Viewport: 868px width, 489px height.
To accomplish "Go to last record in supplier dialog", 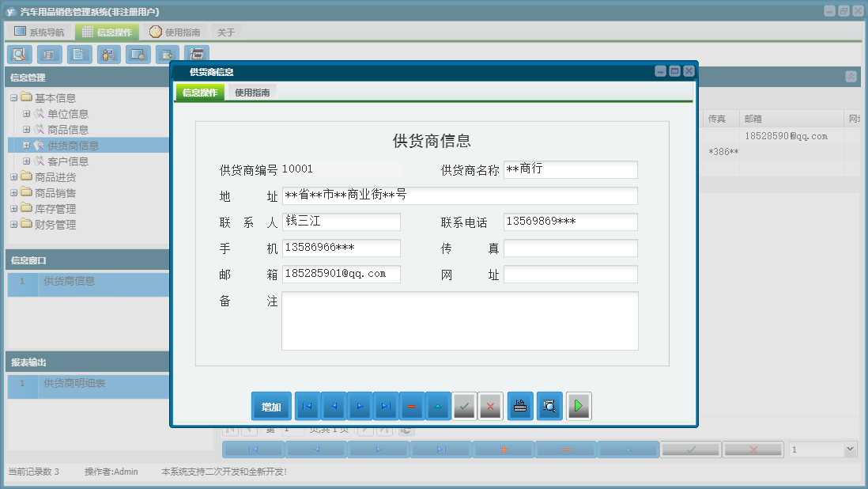I will [386, 406].
